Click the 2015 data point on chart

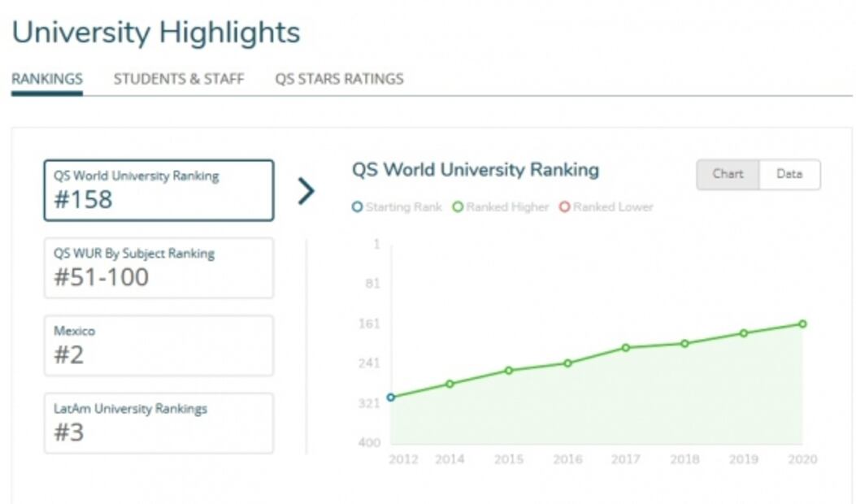509,371
